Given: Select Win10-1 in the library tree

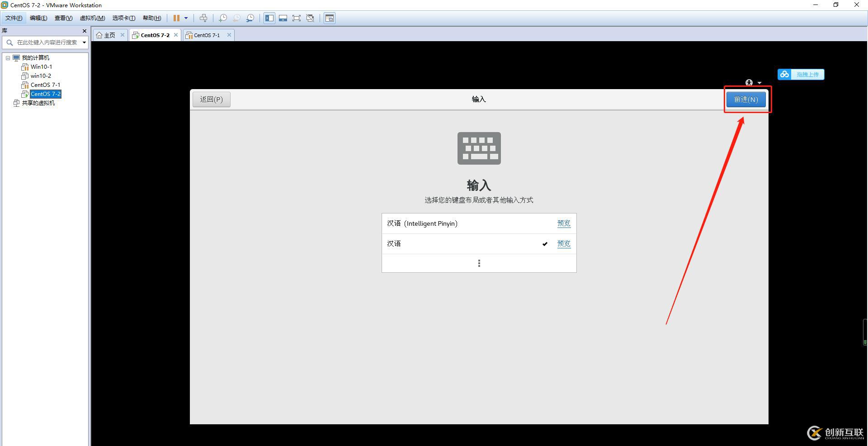Looking at the screenshot, I should click(x=41, y=67).
